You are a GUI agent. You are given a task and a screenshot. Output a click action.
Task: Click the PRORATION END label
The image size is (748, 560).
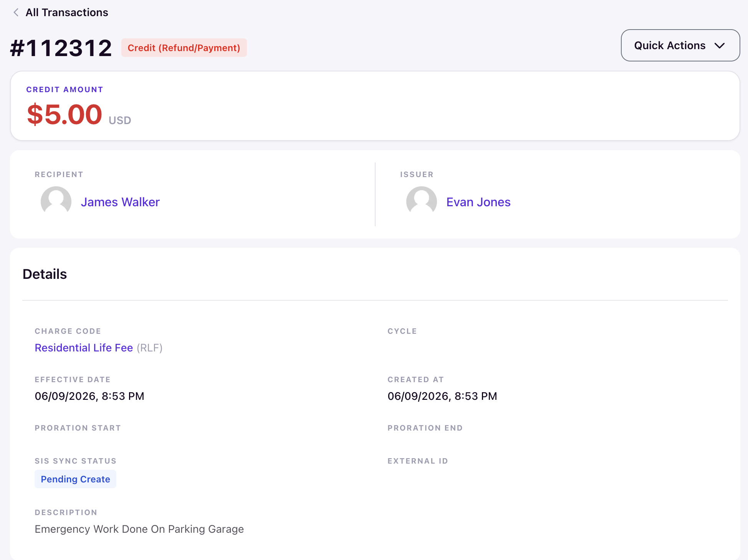[x=425, y=428]
